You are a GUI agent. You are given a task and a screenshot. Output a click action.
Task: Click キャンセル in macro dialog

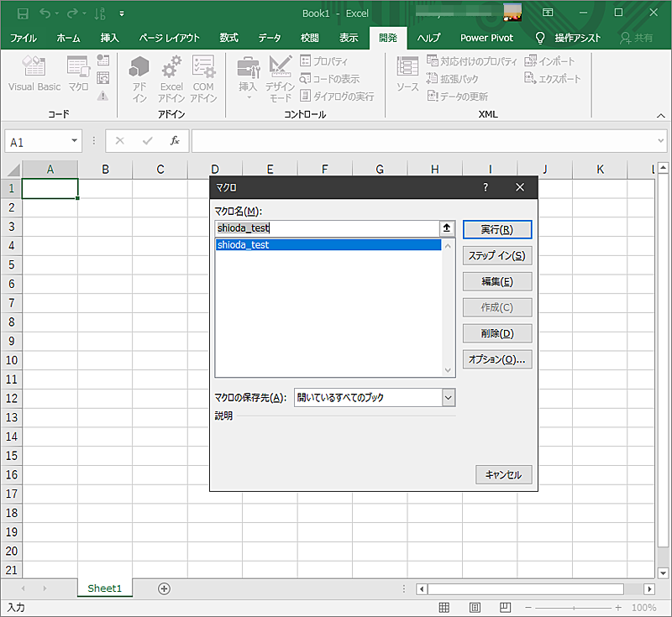pos(503,474)
